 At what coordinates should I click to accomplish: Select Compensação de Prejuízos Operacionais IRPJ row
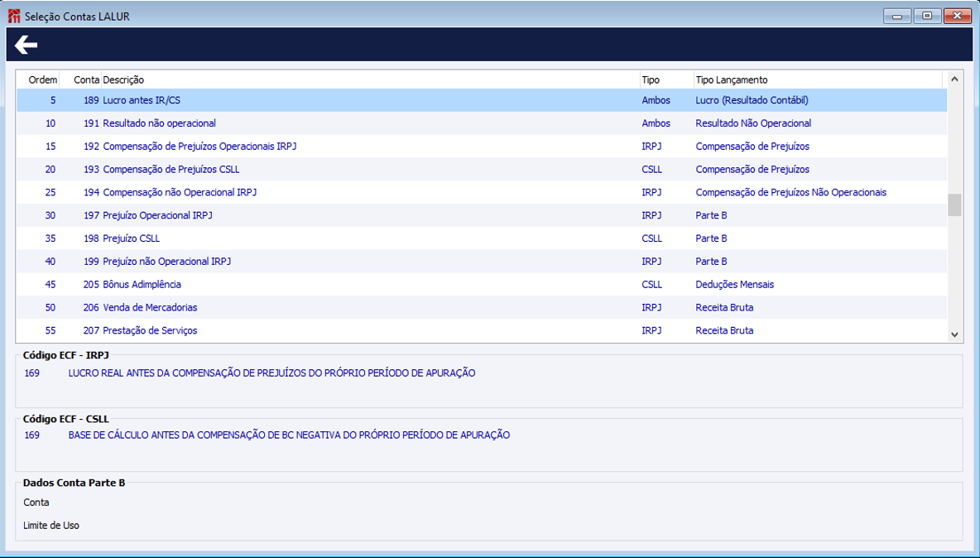tap(482, 147)
